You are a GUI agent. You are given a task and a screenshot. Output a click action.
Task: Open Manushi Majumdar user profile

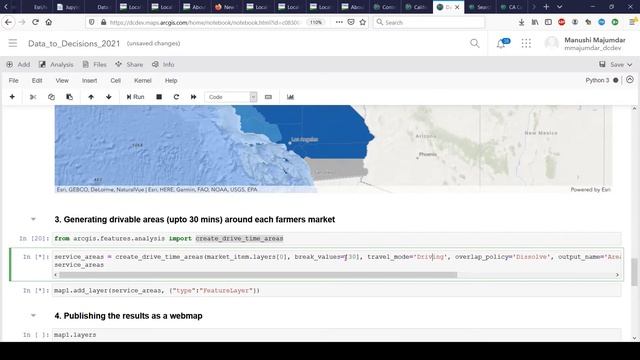[x=585, y=44]
